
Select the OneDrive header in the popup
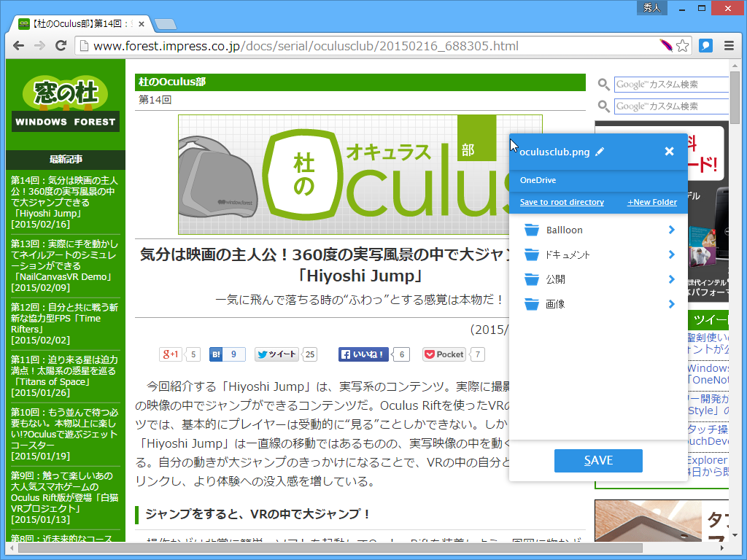point(540,180)
